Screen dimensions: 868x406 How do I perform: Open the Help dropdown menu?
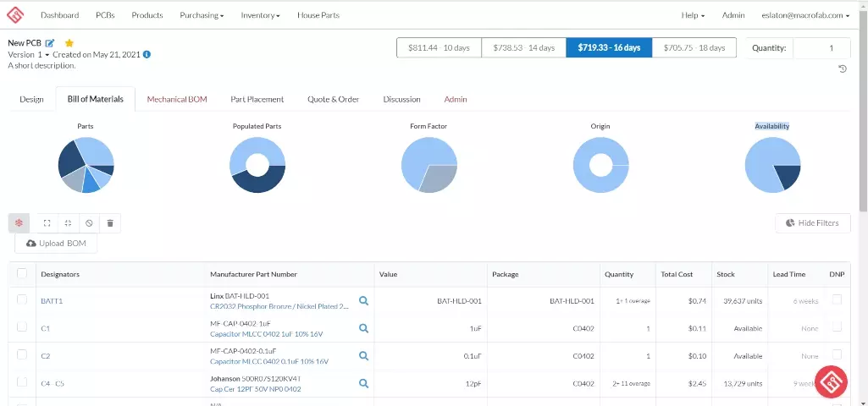693,15
